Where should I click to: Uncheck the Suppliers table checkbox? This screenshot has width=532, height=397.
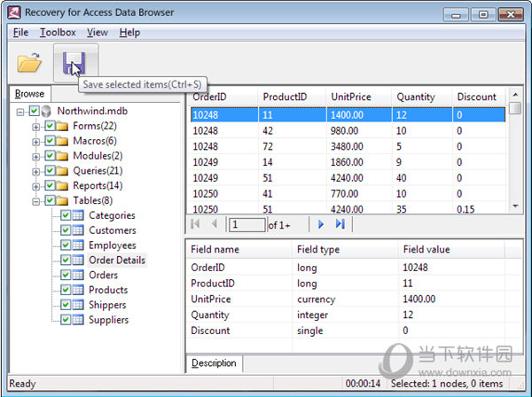(x=66, y=320)
